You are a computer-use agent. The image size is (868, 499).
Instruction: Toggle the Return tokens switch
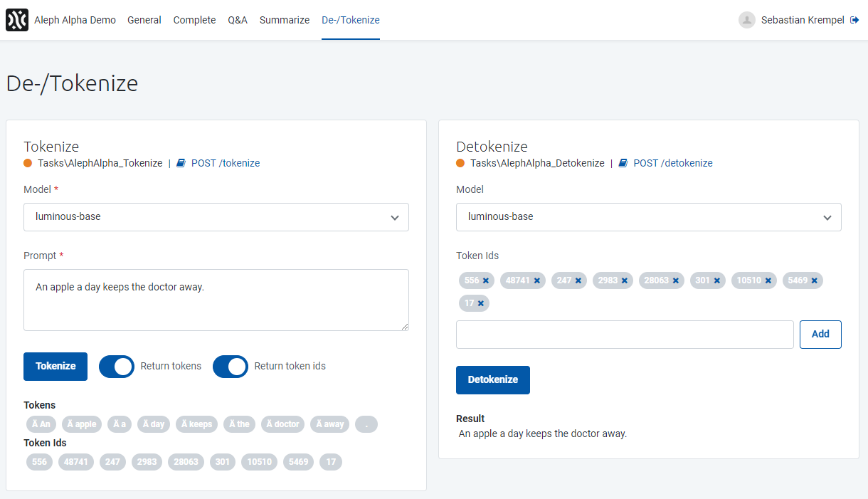117,367
